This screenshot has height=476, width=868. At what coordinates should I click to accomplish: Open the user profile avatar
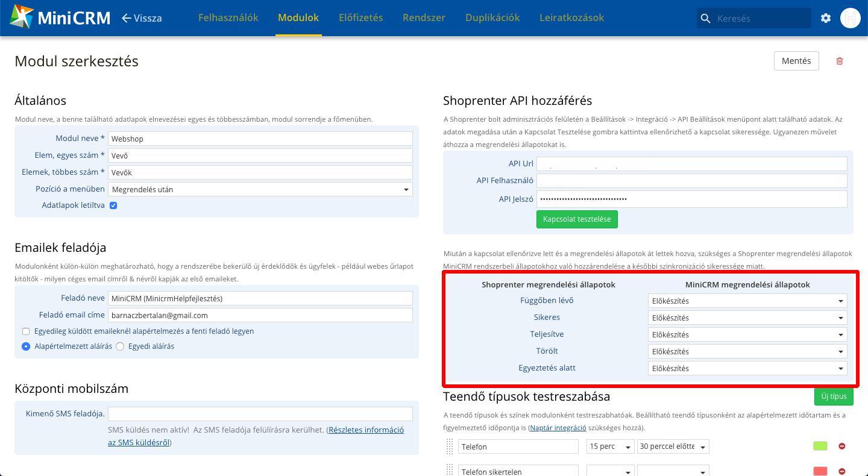pyautogui.click(x=851, y=18)
